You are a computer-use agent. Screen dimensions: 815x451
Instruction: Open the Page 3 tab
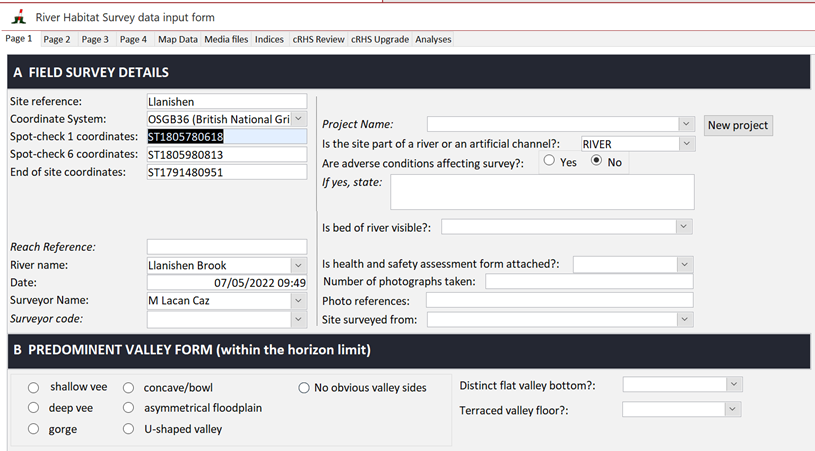pyautogui.click(x=95, y=39)
